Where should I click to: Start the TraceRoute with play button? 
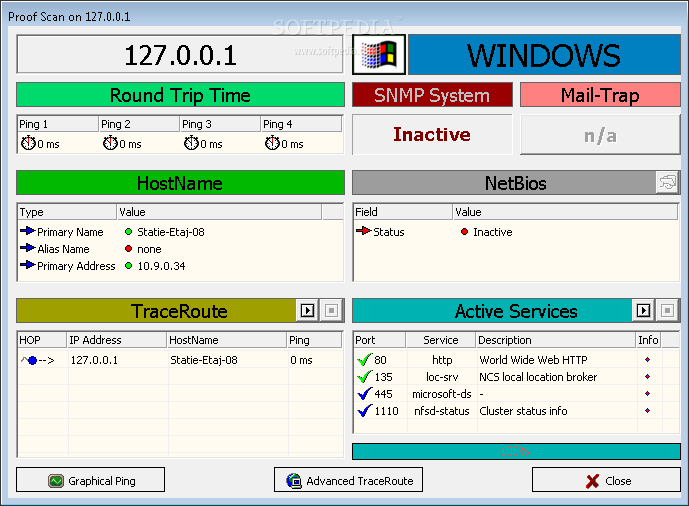coord(307,311)
